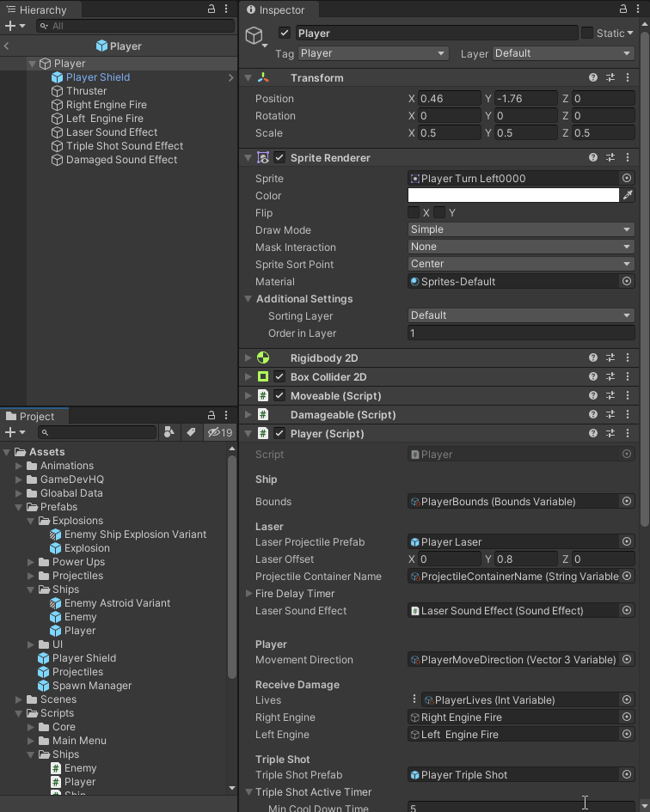The image size is (650, 812).
Task: Open Hierarchy panel options menu
Action: (x=226, y=9)
